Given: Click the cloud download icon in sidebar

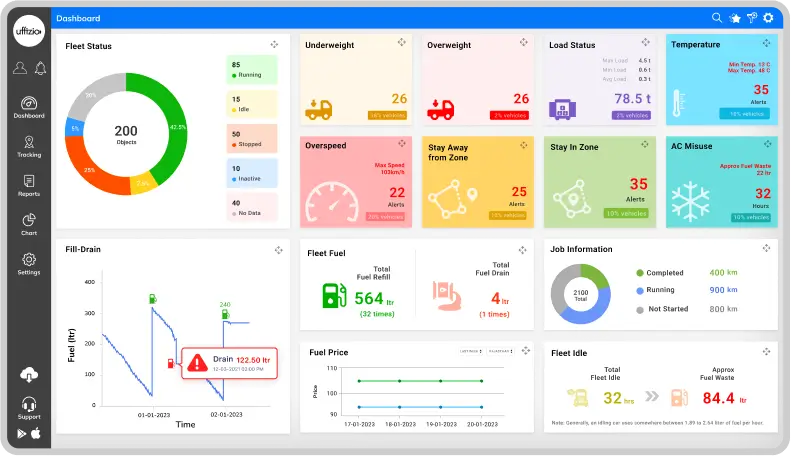Looking at the screenshot, I should [x=29, y=375].
